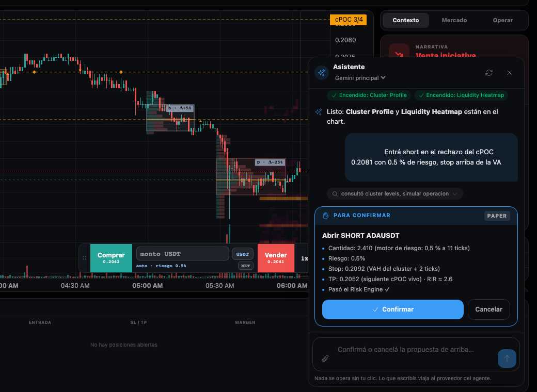Click the cPOC 3/4 price tag
Screen dimensions: 537x392
(349, 20)
